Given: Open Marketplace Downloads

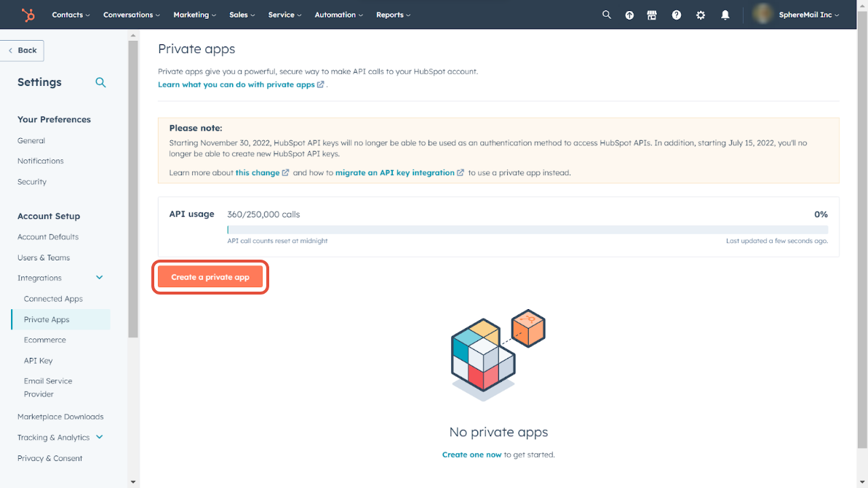Looking at the screenshot, I should click(x=60, y=417).
